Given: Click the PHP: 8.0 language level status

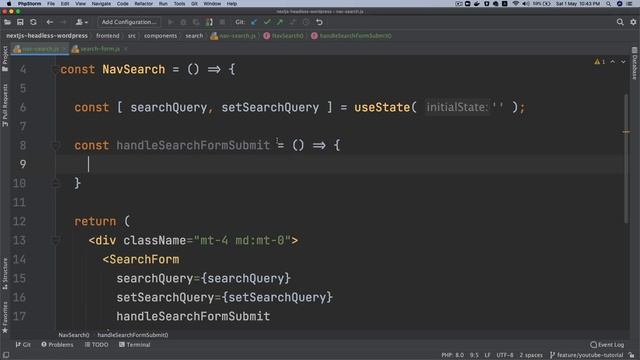Looking at the screenshot, I should pyautogui.click(x=452, y=356).
